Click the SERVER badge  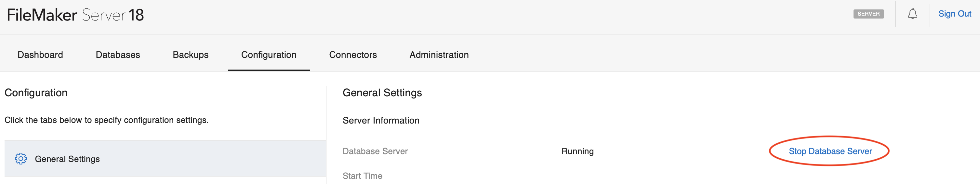pos(868,14)
